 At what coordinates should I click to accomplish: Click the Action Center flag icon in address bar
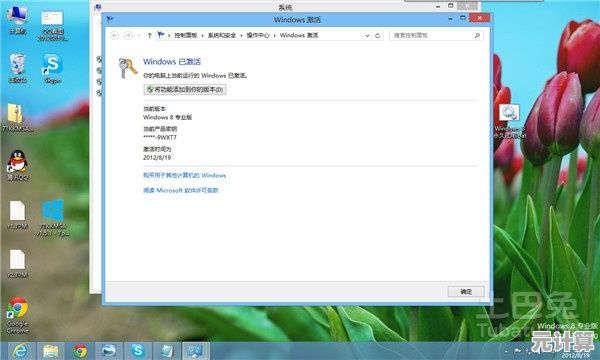pos(161,35)
